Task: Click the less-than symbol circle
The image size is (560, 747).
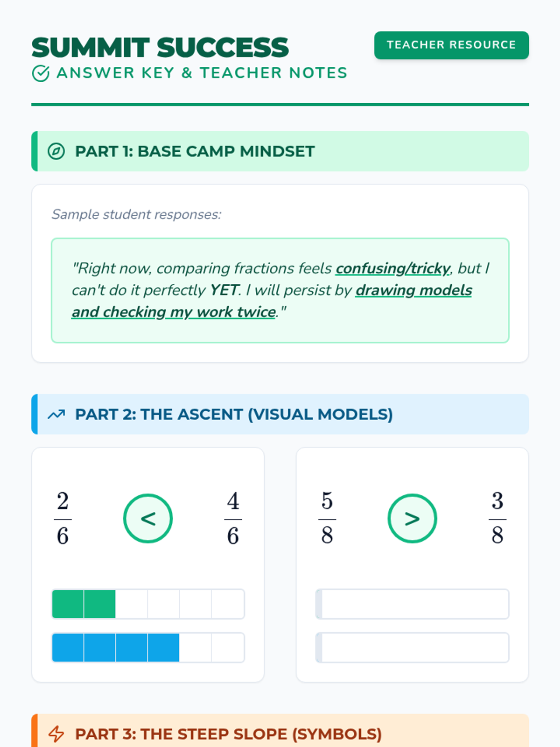Action: [x=148, y=518]
